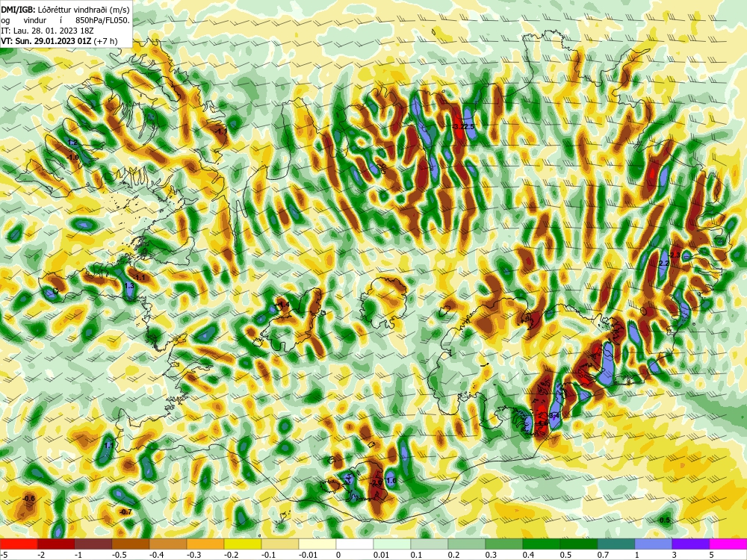The height and width of the screenshot is (560, 747).
Task: Select the maroon -1 to -0.5 legend swatch
Action: pos(93,544)
